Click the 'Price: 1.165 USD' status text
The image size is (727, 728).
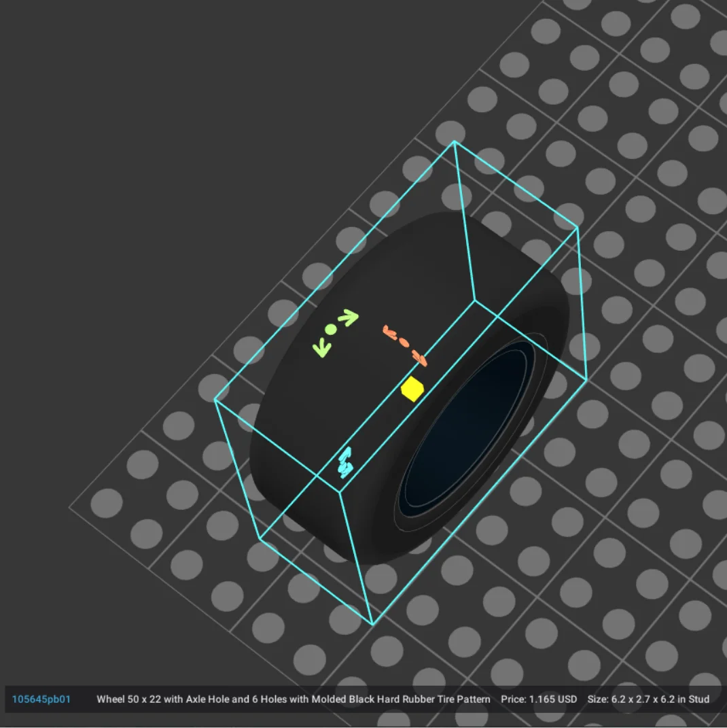coord(539,699)
